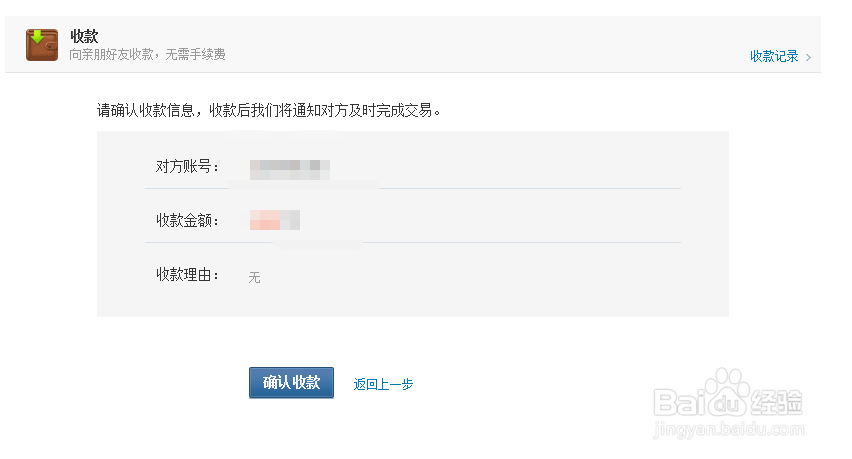This screenshot has width=852, height=459.
Task: Click subtitle 向亲朋好友收款，无需手续费
Action: pyautogui.click(x=147, y=54)
